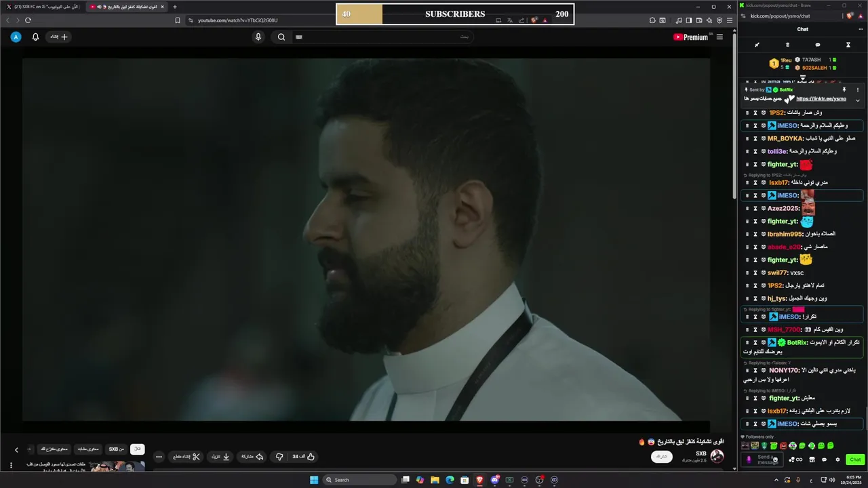
Task: Click username hj_tys in chat
Action: click(776, 298)
